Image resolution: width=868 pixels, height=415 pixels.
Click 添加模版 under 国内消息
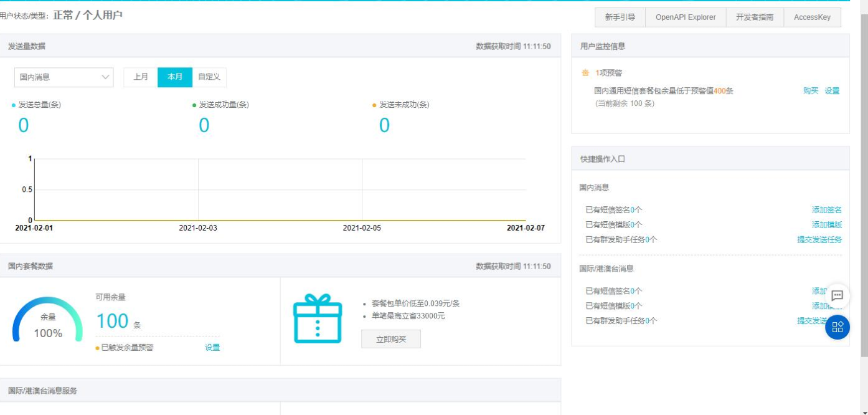click(826, 225)
